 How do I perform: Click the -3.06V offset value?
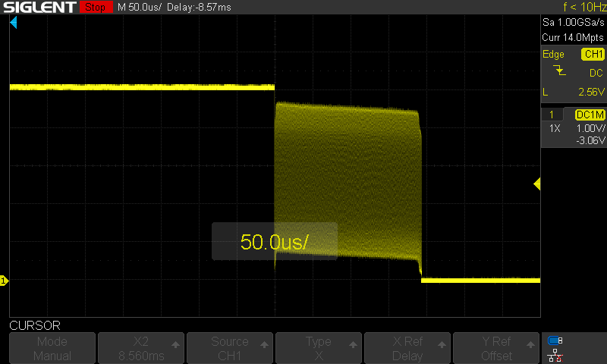(590, 140)
